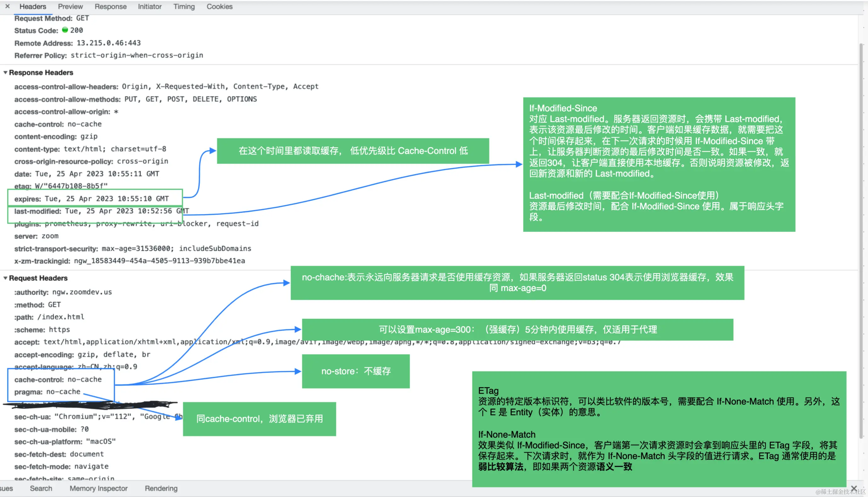
Task: Open the Timing tab
Action: pos(184,7)
